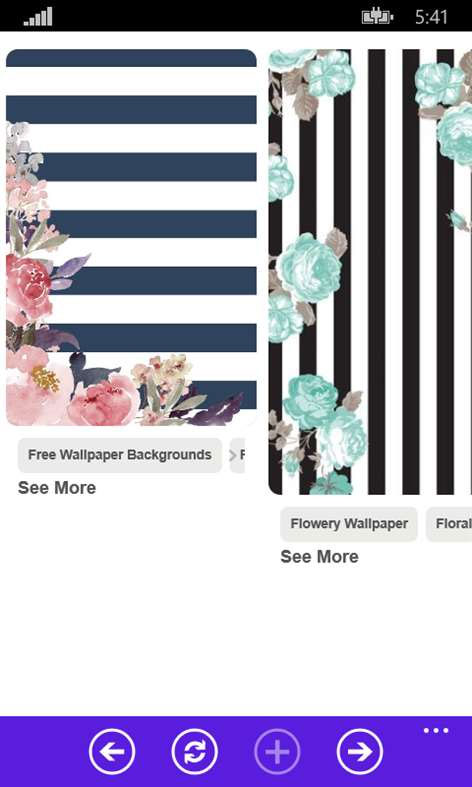Tap the dimmed plus add button
The height and width of the screenshot is (787, 472).
pyautogui.click(x=277, y=751)
